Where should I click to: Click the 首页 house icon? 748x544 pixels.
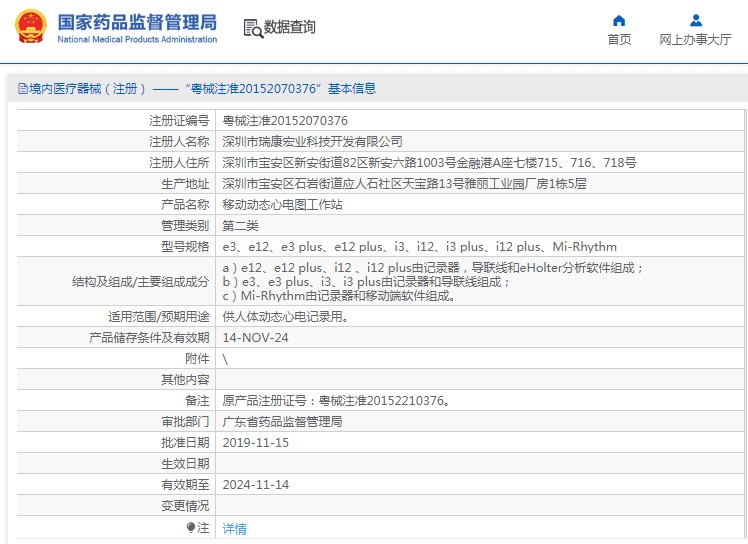619,20
